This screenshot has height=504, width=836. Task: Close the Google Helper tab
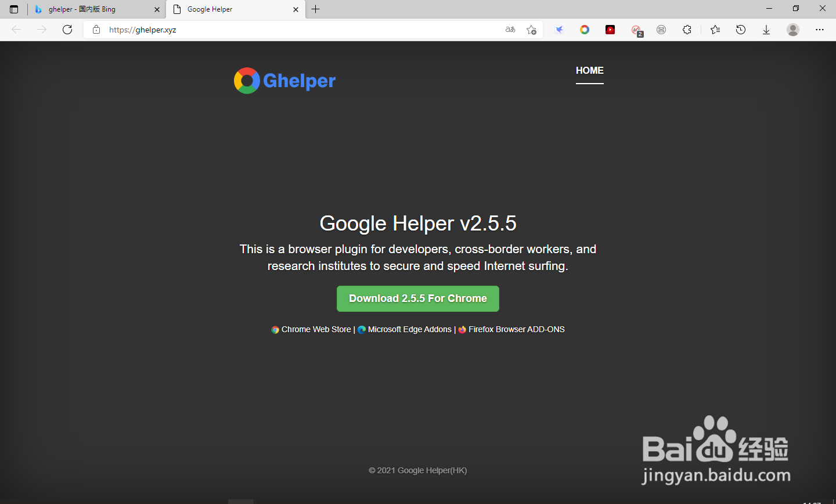pyautogui.click(x=296, y=9)
